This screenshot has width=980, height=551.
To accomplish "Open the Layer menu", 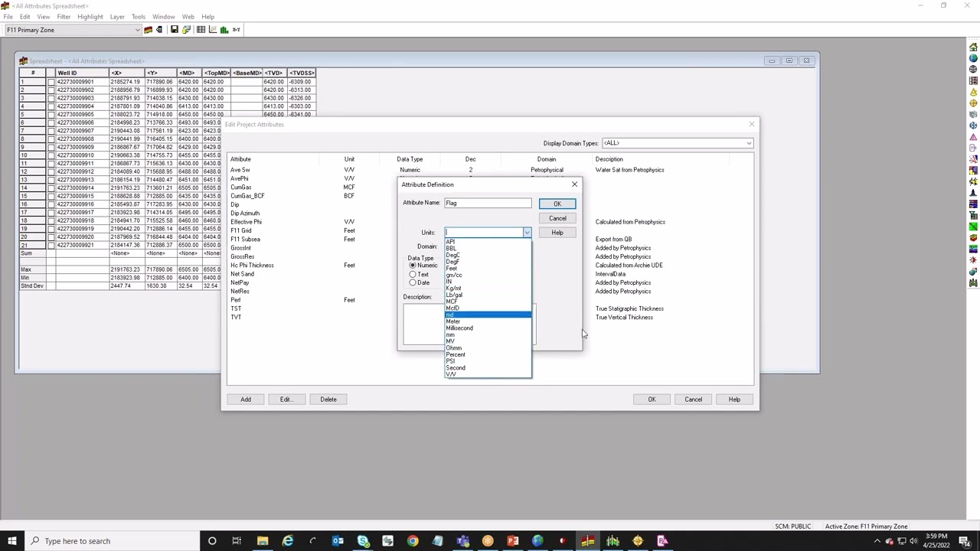I will [x=117, y=16].
